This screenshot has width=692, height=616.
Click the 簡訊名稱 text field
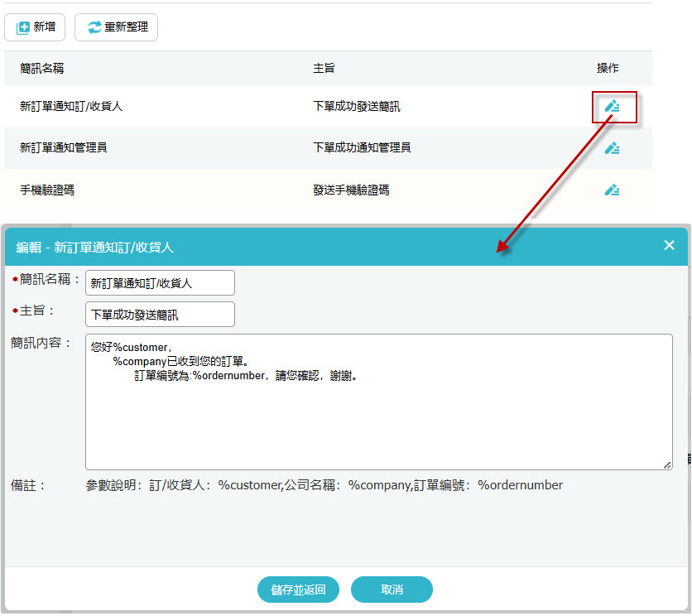tap(160, 282)
